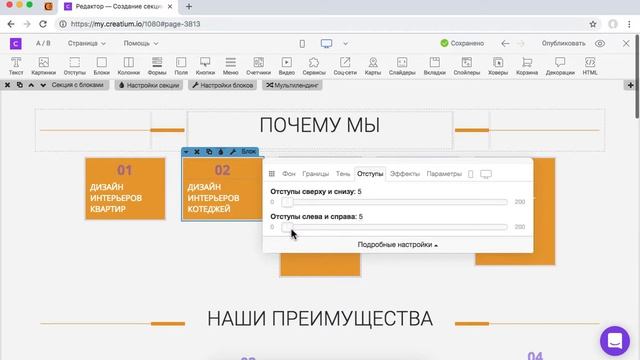
Task: Switch to mobile device preview
Action: coord(302,44)
